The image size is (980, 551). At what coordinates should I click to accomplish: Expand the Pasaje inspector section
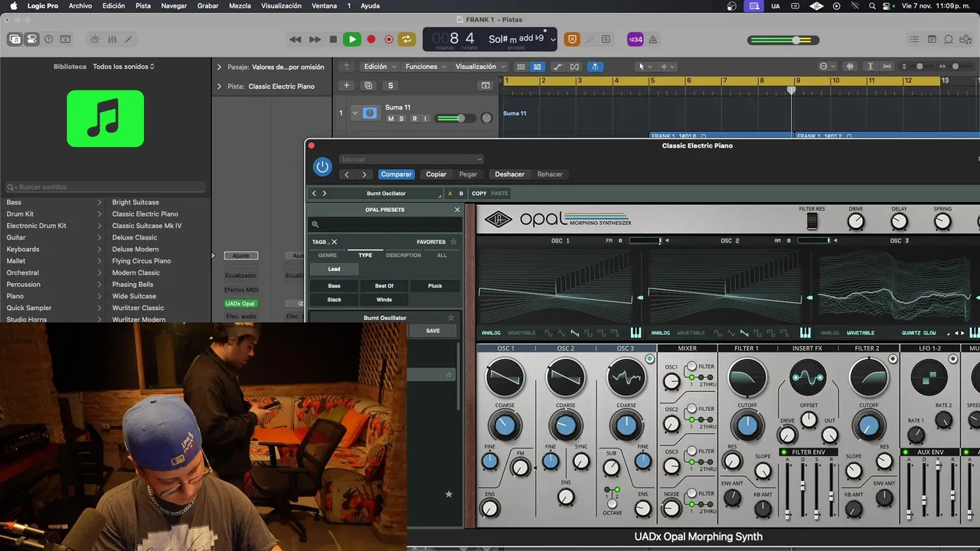tap(219, 67)
